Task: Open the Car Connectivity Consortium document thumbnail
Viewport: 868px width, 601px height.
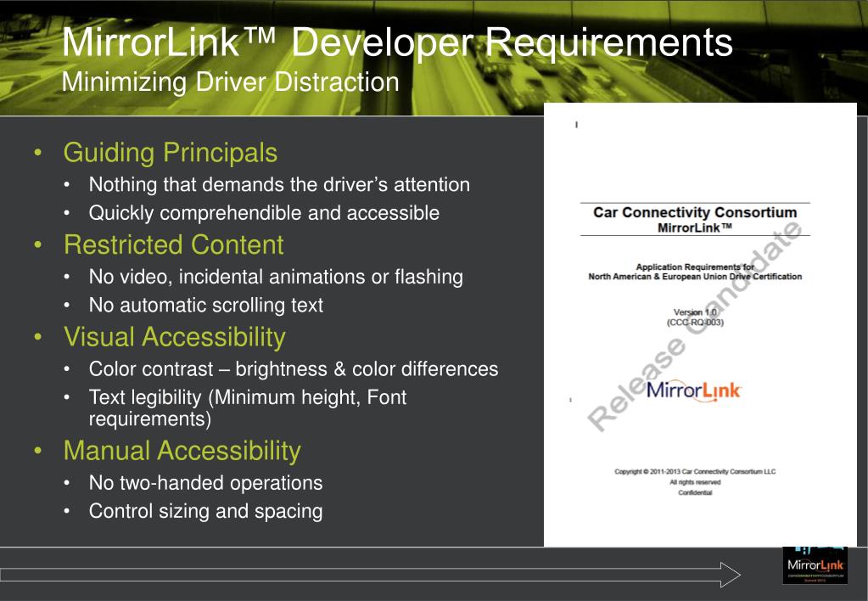Action: click(700, 324)
